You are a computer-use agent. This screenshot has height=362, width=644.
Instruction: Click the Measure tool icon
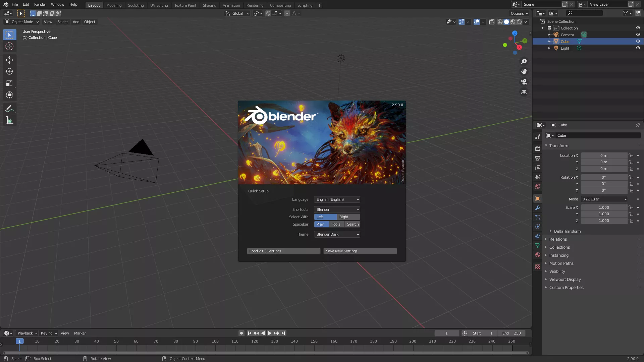coord(9,120)
